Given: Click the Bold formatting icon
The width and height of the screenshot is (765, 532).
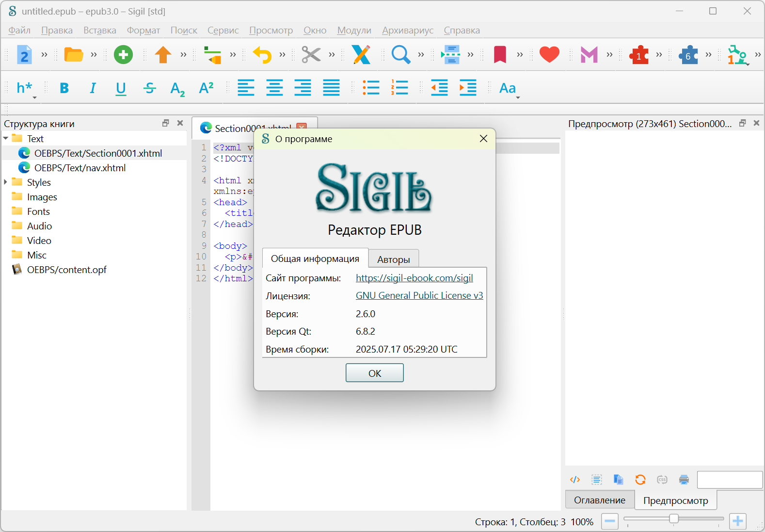Looking at the screenshot, I should click(x=64, y=88).
